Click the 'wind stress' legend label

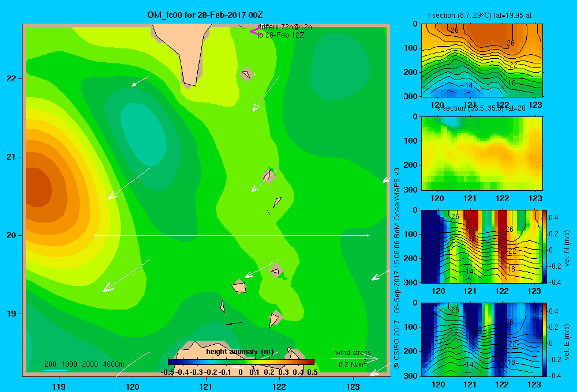click(x=353, y=352)
